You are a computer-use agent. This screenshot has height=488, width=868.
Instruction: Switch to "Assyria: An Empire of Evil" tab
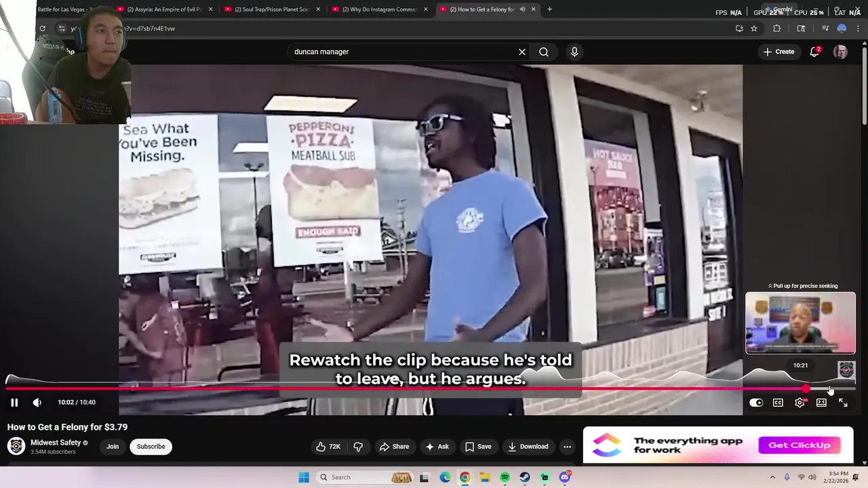coord(165,9)
